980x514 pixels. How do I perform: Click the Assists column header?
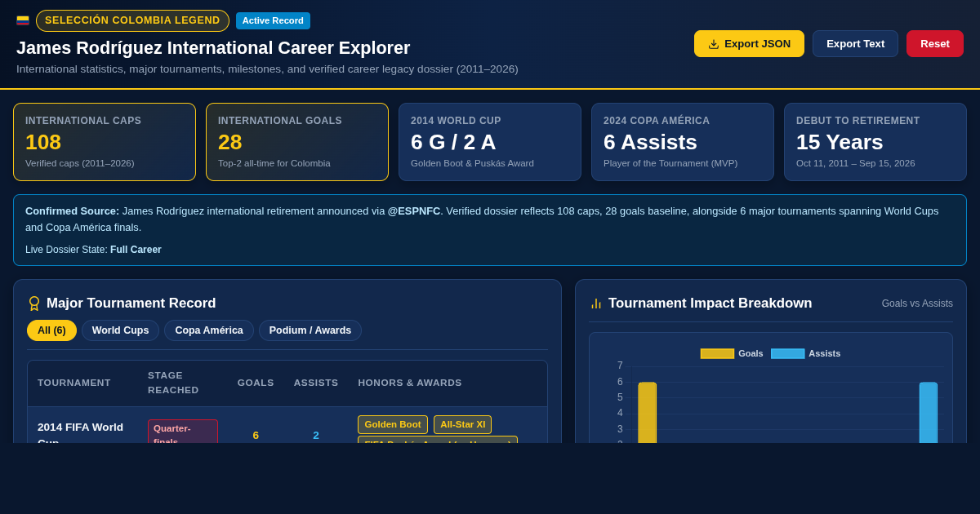pos(316,383)
